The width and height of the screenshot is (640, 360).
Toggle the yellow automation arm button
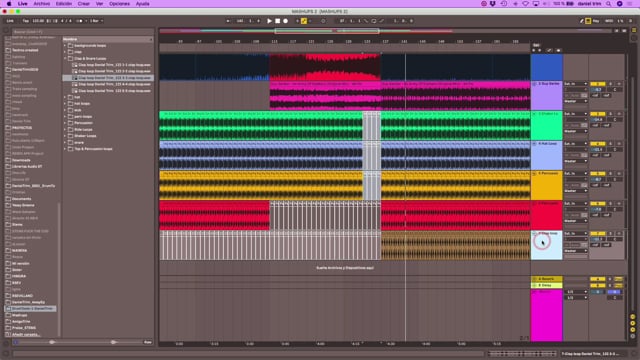click(x=304, y=21)
